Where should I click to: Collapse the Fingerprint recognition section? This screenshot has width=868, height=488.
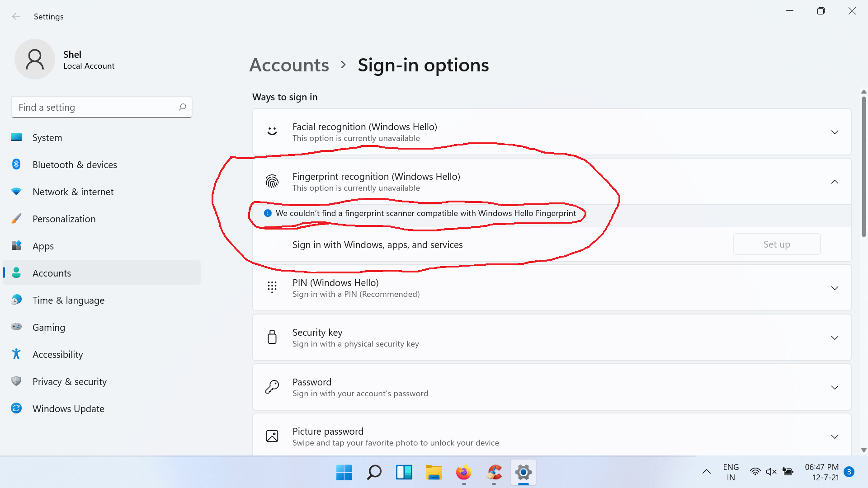coord(835,182)
